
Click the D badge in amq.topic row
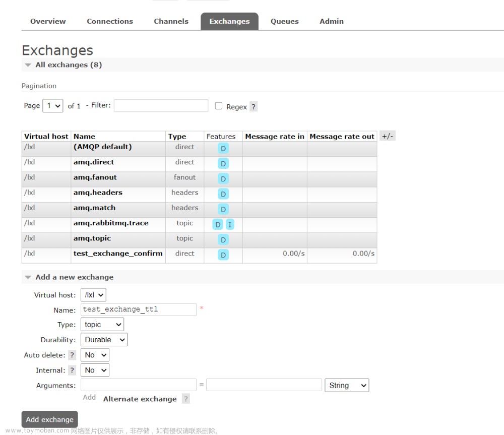[223, 240]
